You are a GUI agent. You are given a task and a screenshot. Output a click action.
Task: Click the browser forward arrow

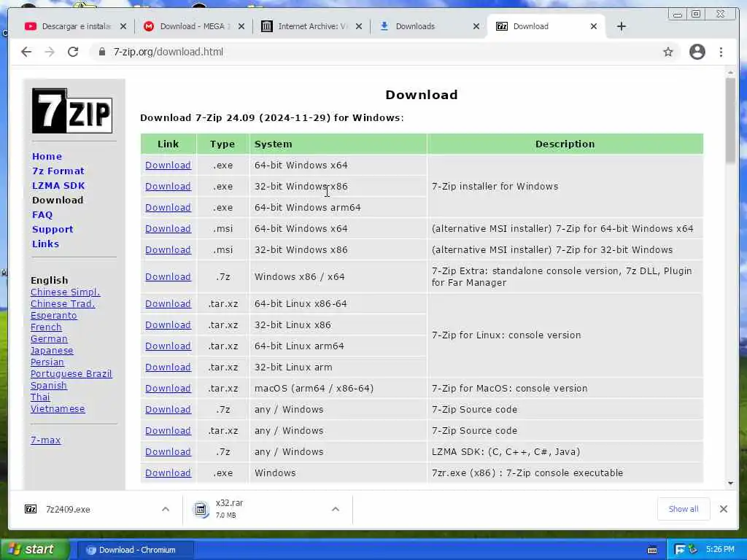tap(50, 52)
